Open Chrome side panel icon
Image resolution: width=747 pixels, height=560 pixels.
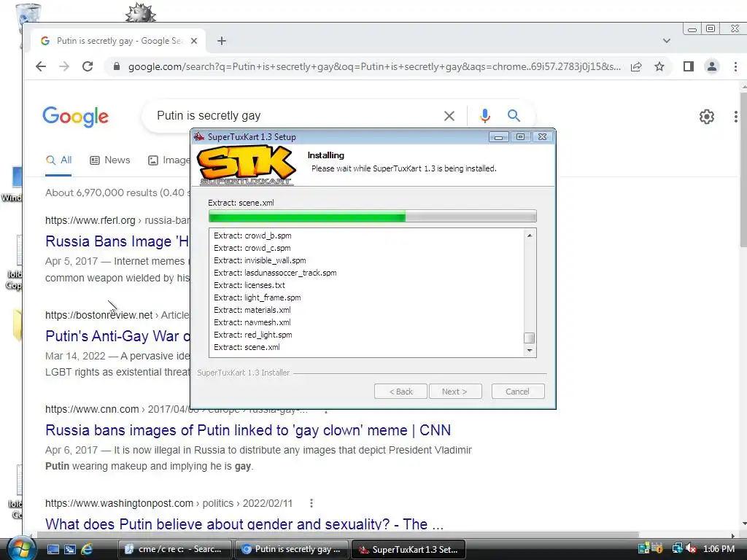coord(689,66)
